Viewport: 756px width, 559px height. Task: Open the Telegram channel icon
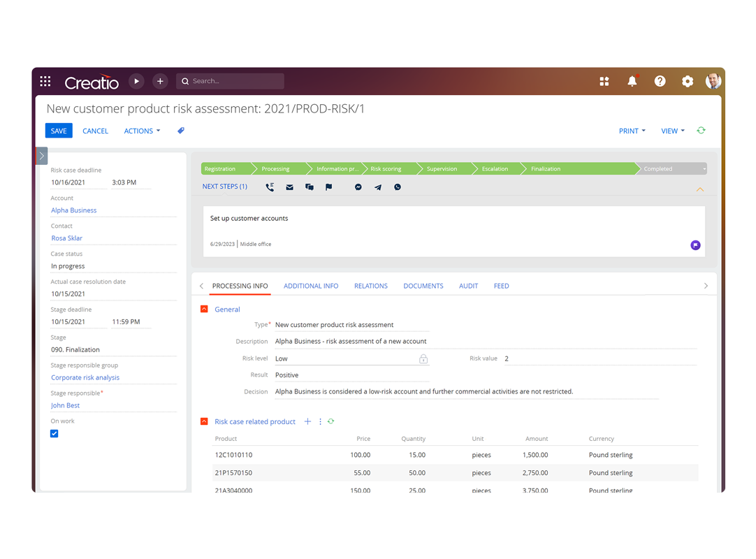click(377, 187)
